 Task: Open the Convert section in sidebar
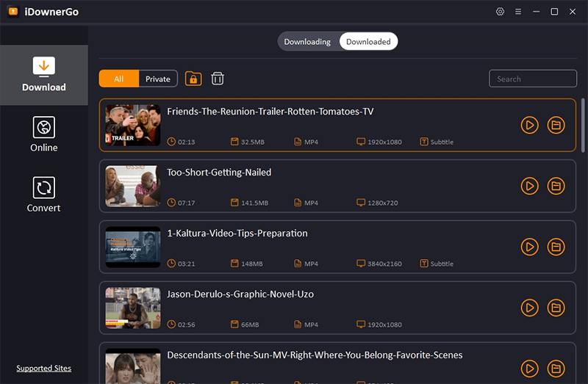(44, 195)
